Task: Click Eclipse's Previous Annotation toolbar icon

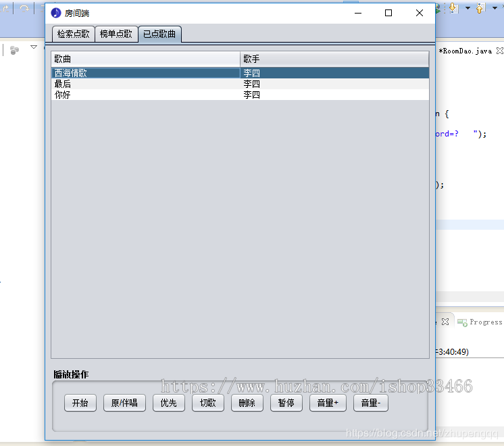Action: pyautogui.click(x=480, y=7)
